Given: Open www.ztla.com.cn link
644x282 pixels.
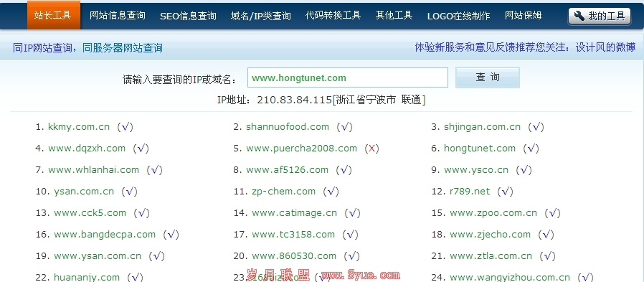Looking at the screenshot, I should (x=491, y=255).
